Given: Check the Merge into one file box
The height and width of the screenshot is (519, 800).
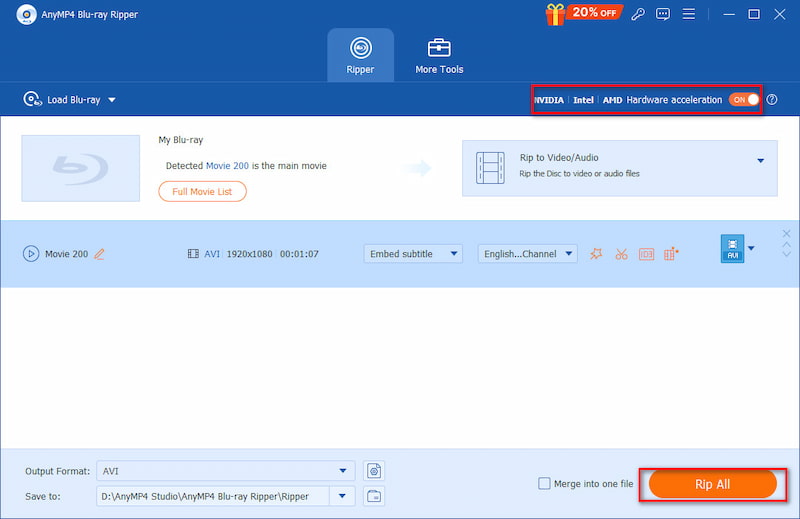Looking at the screenshot, I should click(x=545, y=484).
